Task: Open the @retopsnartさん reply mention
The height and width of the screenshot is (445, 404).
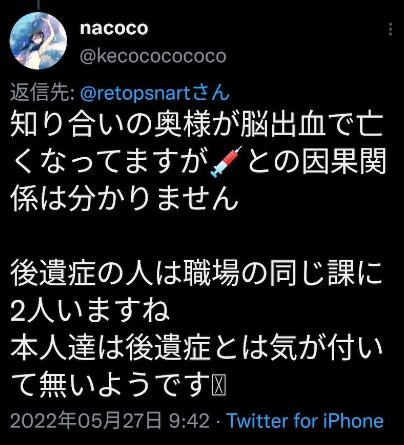Action: point(155,94)
